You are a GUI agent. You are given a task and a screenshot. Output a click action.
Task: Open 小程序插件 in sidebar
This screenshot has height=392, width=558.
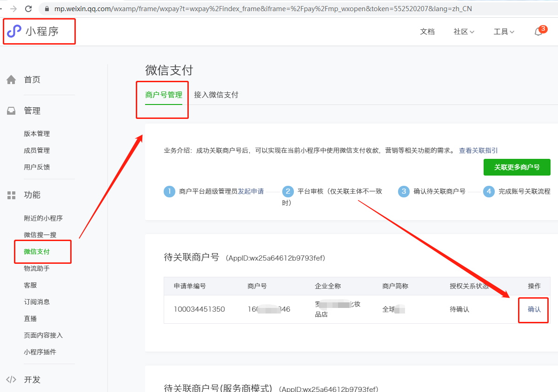coord(40,352)
